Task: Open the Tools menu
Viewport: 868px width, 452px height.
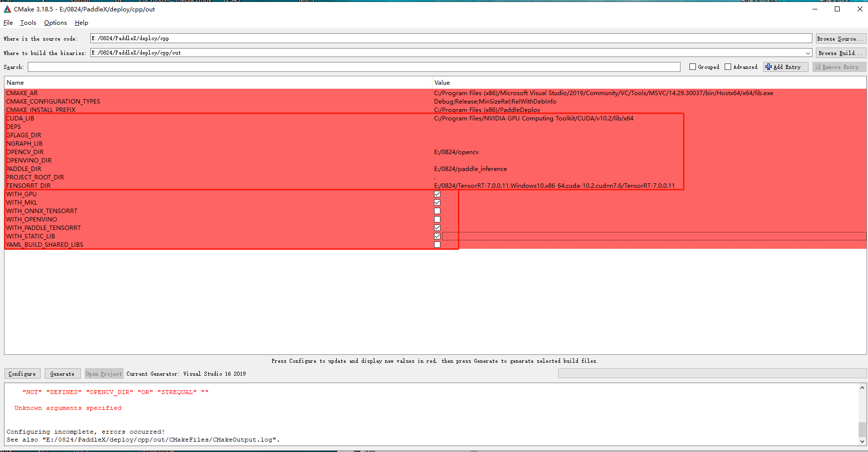Action: tap(28, 23)
